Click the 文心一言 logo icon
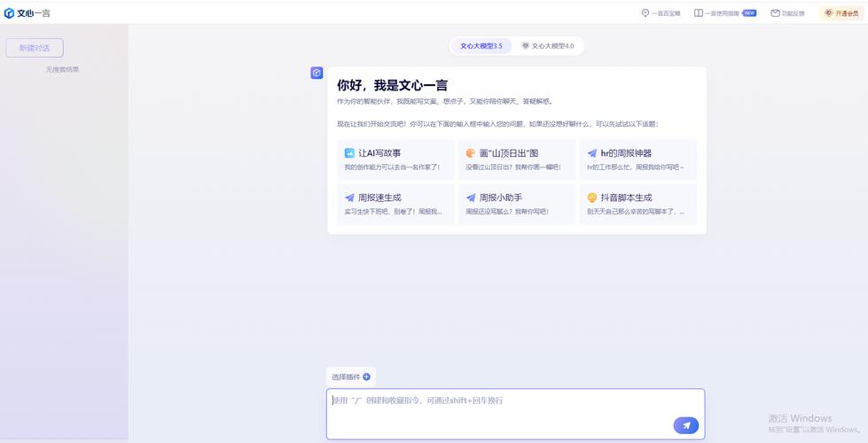 coord(10,13)
